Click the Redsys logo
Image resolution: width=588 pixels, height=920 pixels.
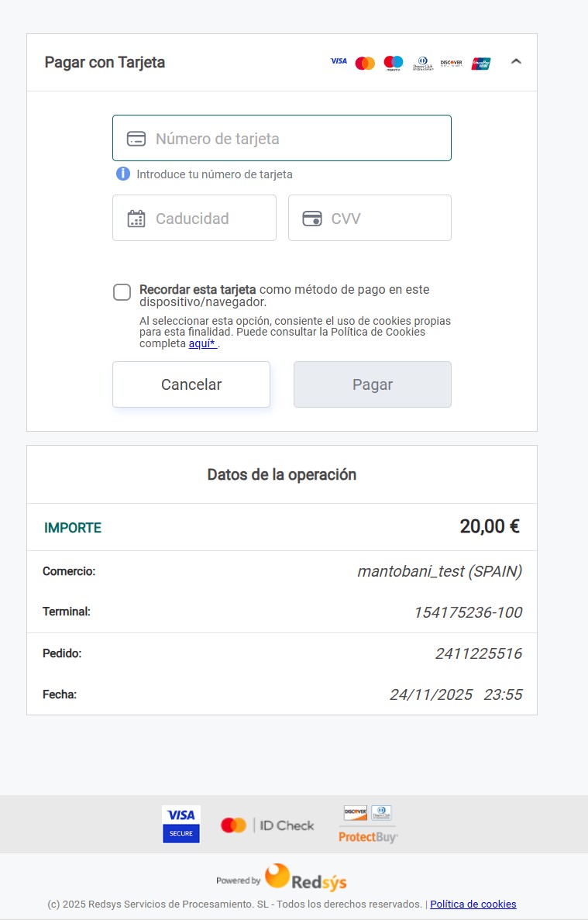point(305,878)
